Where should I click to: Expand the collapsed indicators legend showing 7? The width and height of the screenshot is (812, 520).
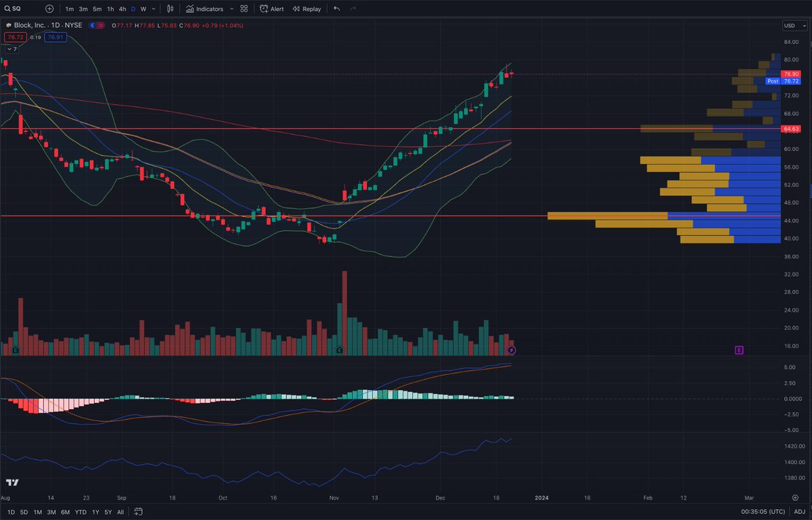coord(12,50)
